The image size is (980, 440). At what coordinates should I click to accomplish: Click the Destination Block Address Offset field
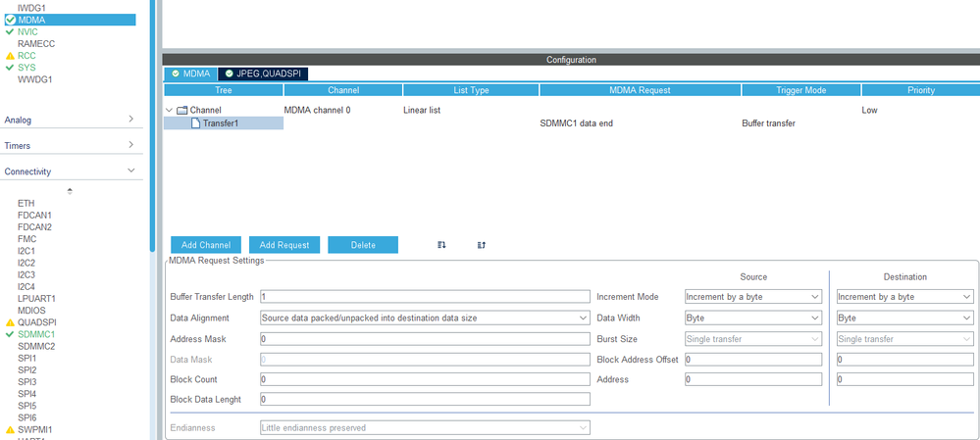pos(905,360)
